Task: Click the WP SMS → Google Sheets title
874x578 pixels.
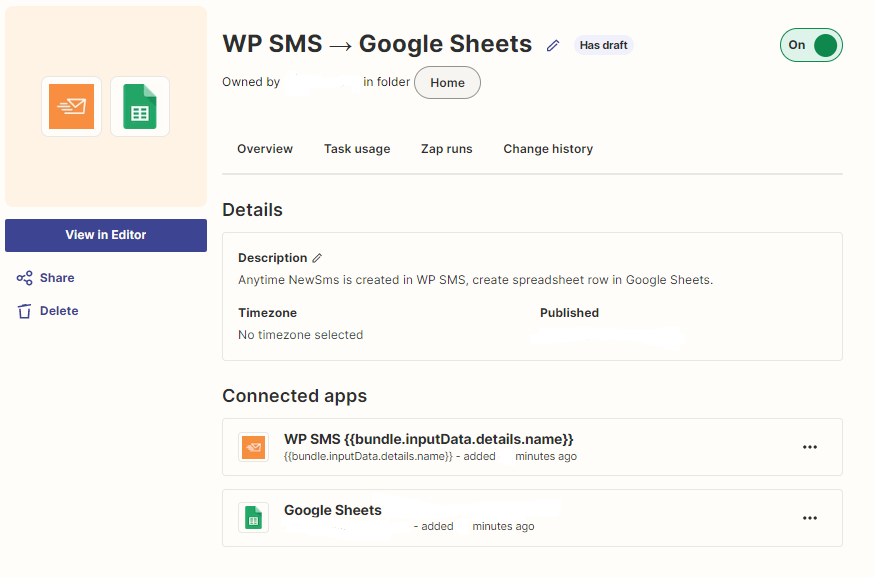Action: click(x=377, y=44)
